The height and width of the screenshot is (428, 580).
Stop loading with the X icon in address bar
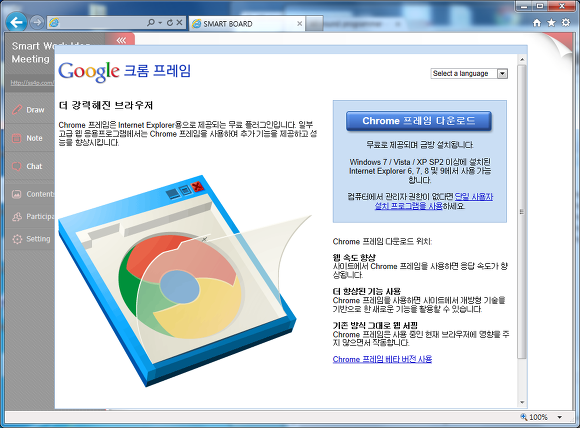[179, 23]
